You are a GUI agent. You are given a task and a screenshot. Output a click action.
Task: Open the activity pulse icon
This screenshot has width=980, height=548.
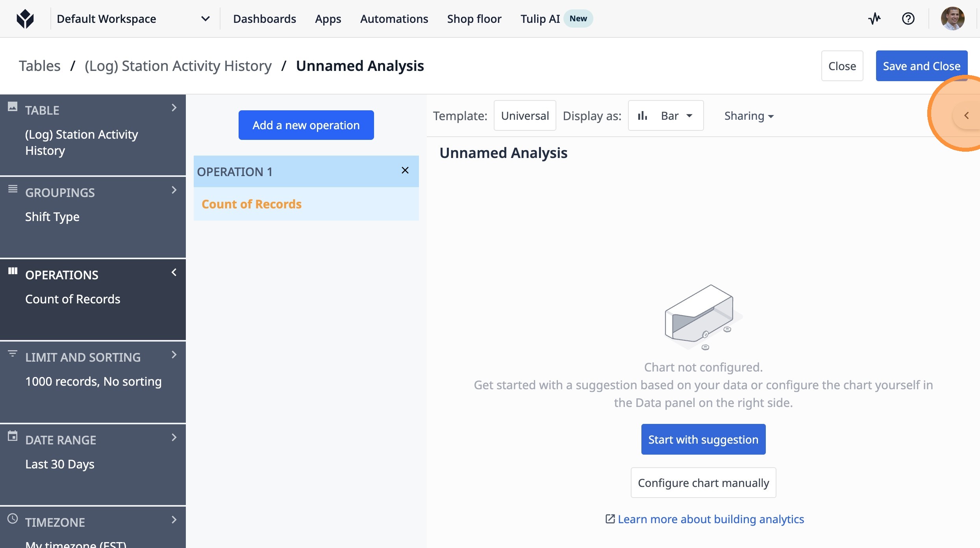(x=874, y=19)
